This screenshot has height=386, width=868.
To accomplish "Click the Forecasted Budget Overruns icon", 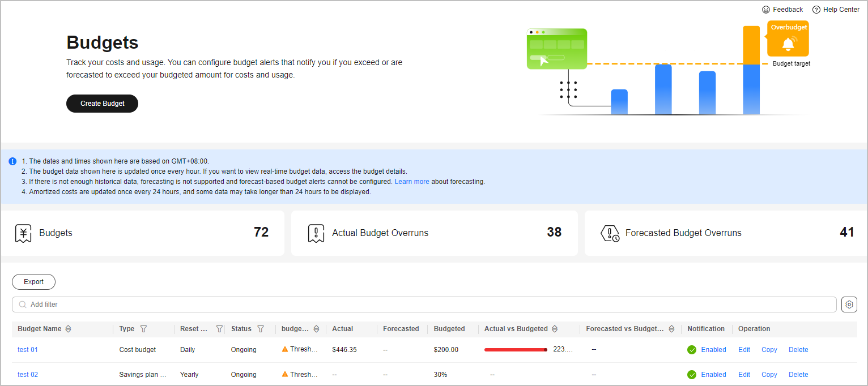I will coord(610,233).
